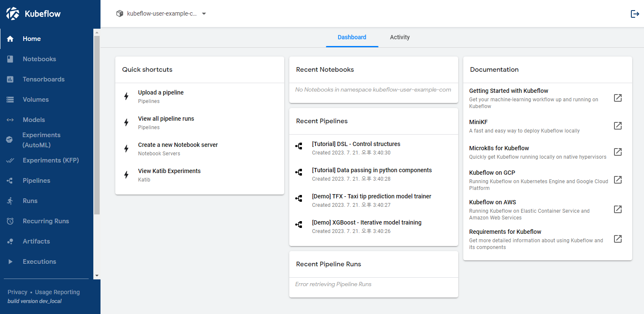Click the Executions play icon
This screenshot has width=644, height=314.
click(11, 262)
